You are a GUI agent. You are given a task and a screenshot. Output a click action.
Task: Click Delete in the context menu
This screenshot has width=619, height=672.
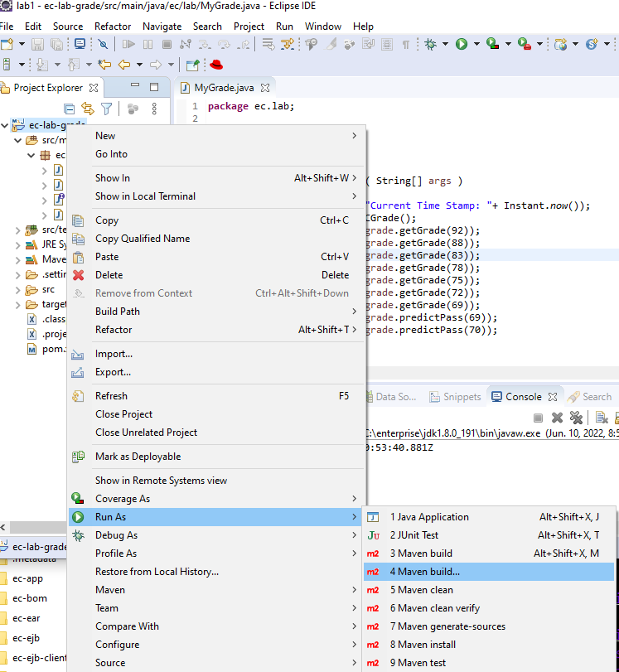(x=217, y=275)
